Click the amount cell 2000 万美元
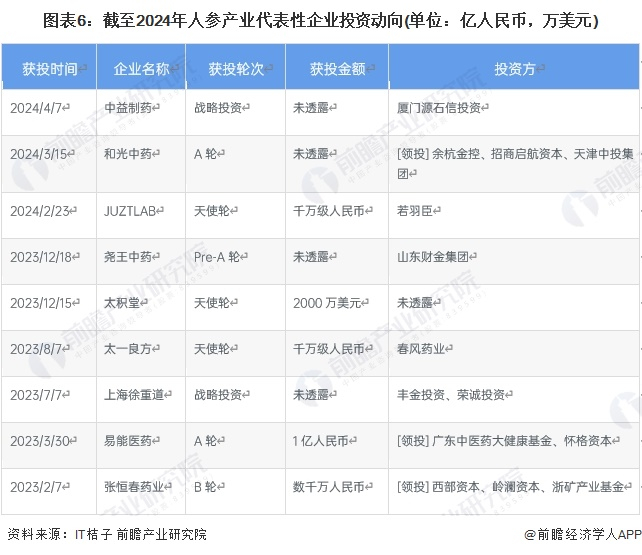This screenshot has height=555, width=642. [x=337, y=307]
